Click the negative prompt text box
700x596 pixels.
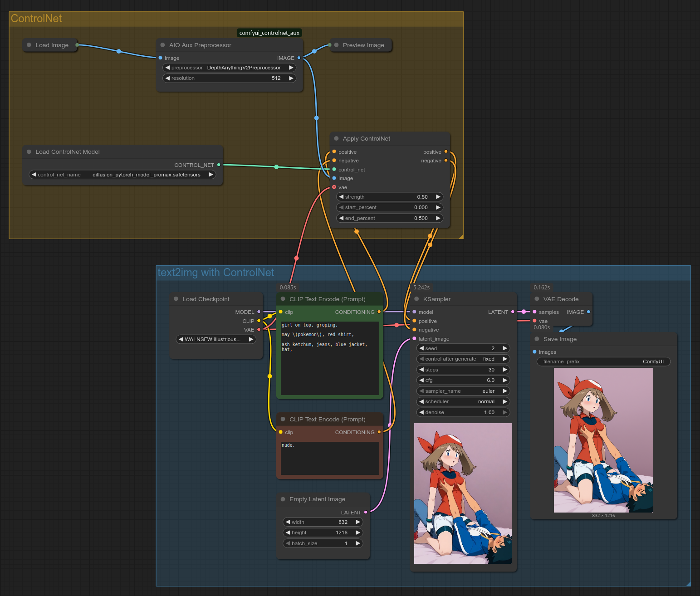point(330,458)
